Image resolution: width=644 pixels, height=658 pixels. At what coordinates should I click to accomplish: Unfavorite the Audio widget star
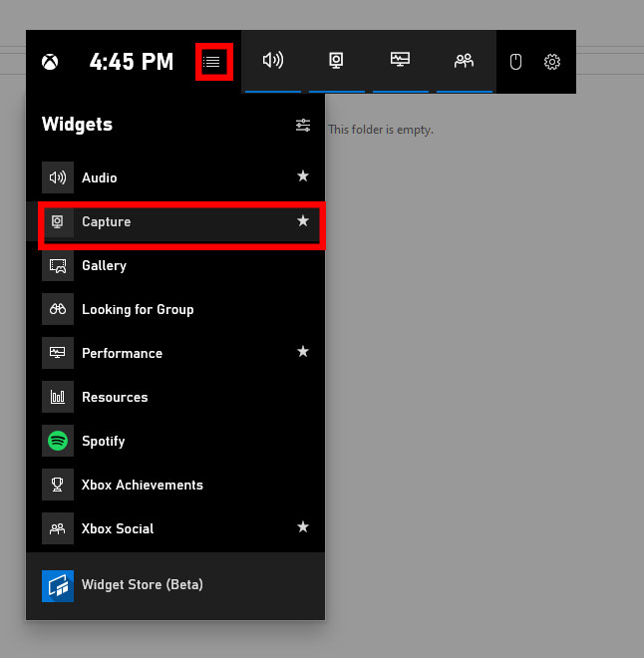303,176
